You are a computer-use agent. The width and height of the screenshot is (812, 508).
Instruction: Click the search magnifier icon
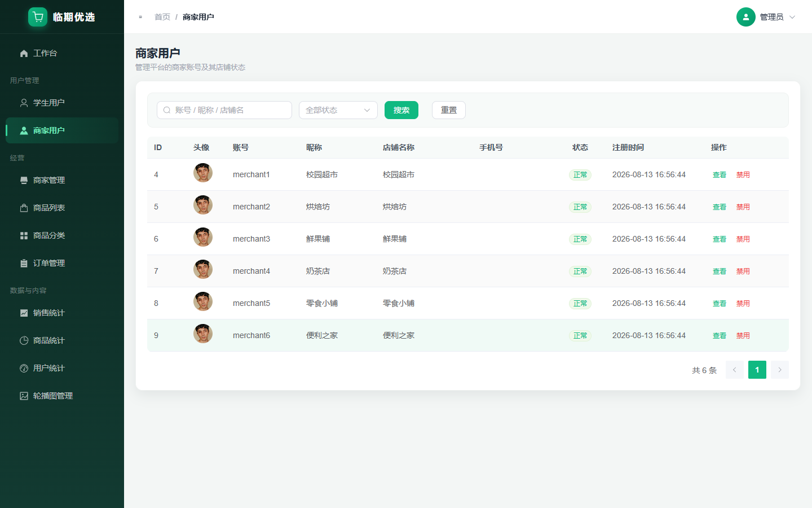[x=167, y=110]
